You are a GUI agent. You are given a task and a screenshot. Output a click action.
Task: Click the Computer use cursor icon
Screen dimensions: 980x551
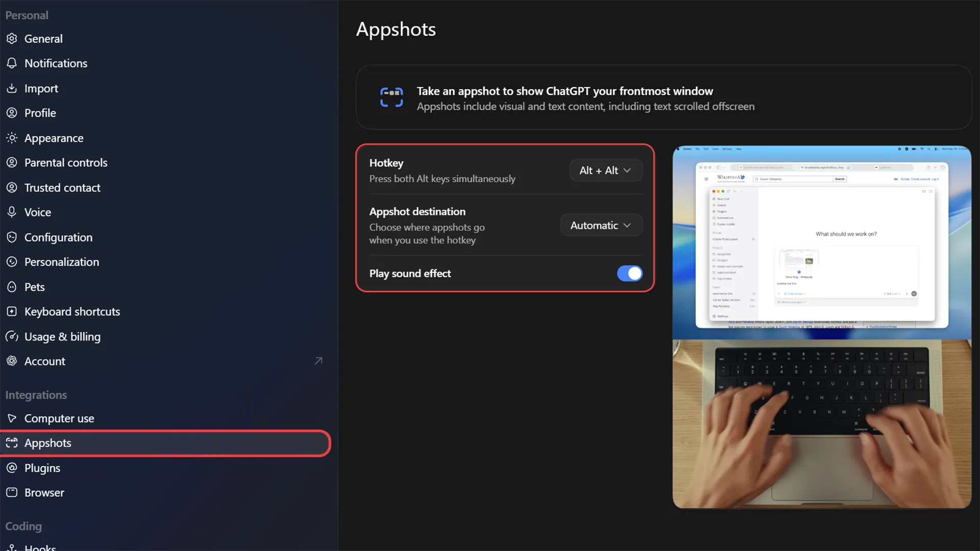pos(12,418)
